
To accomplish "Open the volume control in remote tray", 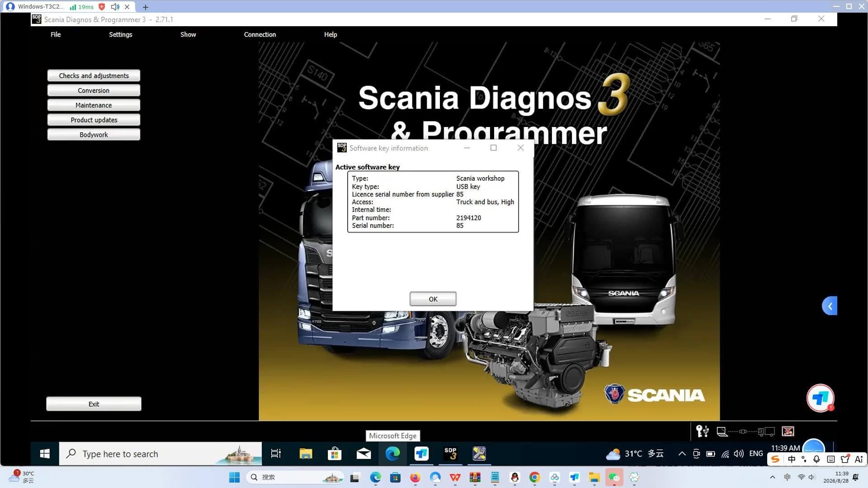I will coord(739,454).
